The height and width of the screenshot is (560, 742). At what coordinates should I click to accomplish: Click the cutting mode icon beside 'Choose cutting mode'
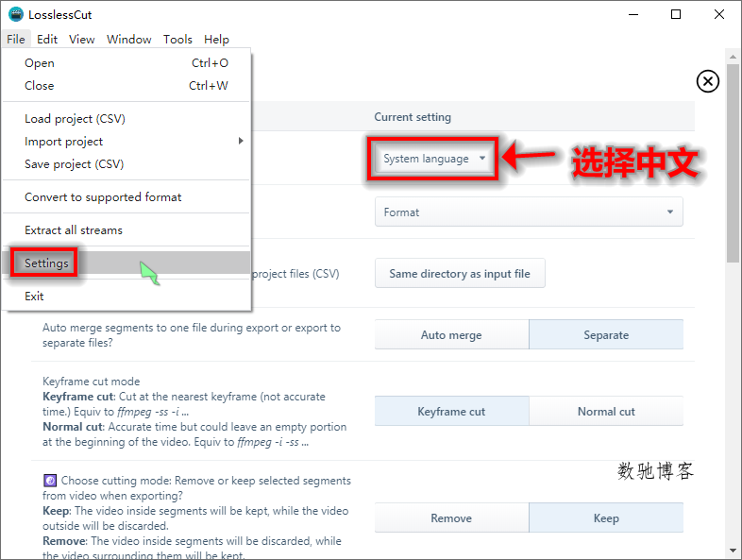coord(50,481)
